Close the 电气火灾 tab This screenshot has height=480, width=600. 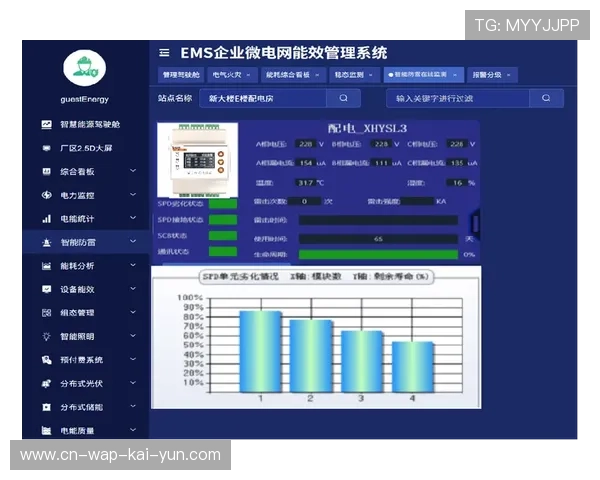point(248,75)
